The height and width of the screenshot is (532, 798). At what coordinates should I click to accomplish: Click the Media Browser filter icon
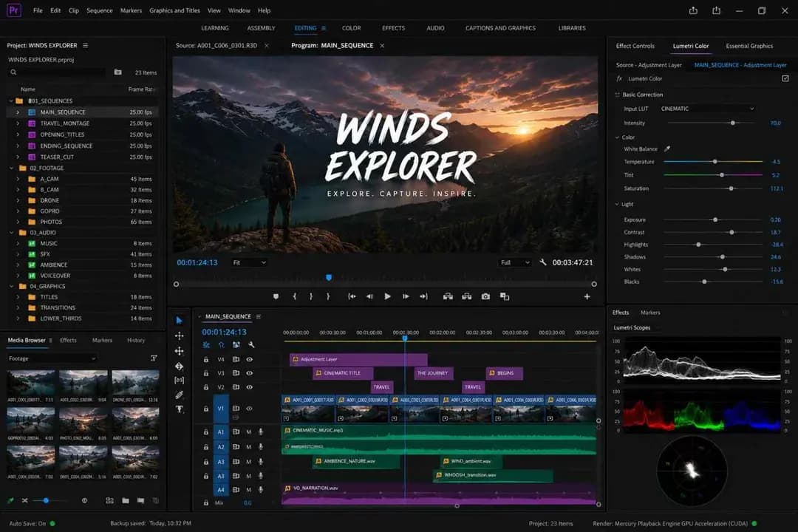point(154,358)
